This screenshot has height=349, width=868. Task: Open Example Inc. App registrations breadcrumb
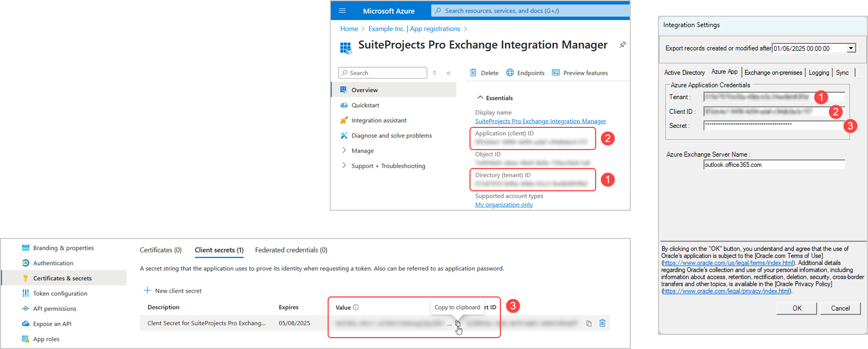pyautogui.click(x=414, y=29)
